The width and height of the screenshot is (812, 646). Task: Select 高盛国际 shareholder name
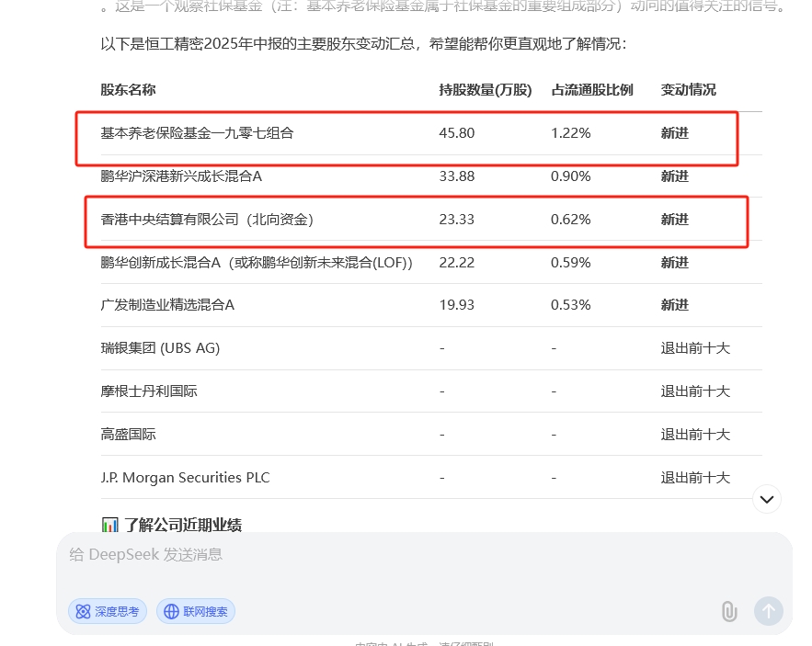[x=128, y=434]
